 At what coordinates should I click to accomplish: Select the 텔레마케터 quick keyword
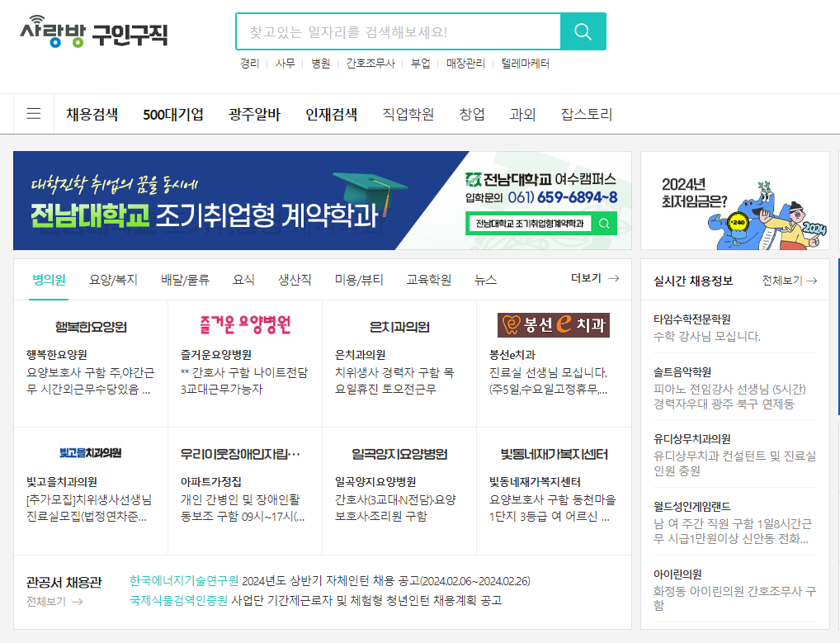click(525, 64)
